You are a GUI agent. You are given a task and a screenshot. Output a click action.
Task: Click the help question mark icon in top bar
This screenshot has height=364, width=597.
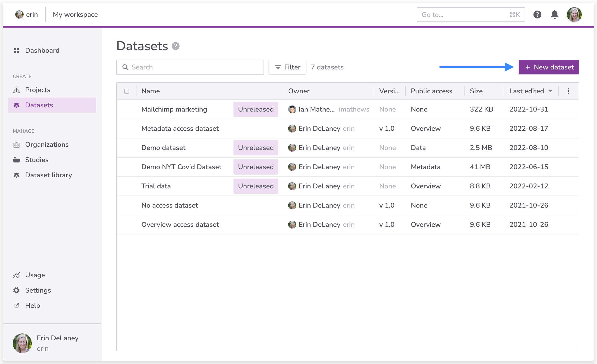[537, 15]
